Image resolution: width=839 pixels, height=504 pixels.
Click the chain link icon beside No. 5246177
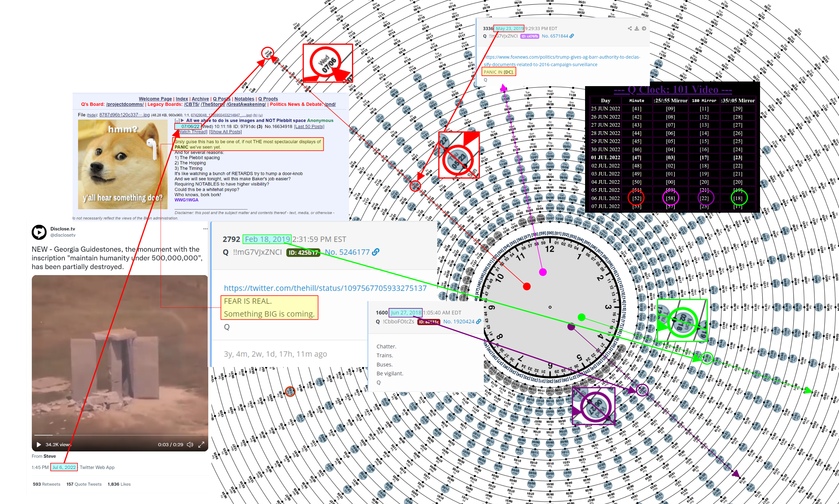[375, 252]
